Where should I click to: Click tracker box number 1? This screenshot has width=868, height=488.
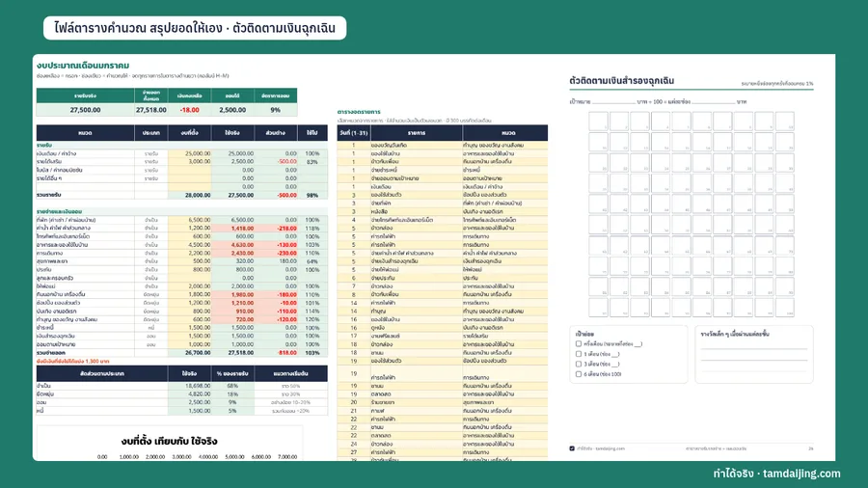(598, 122)
